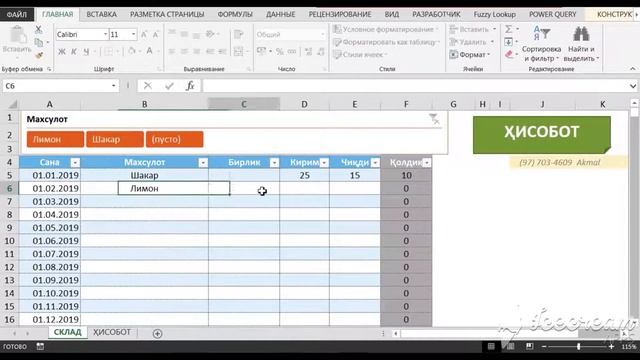The height and width of the screenshot is (360, 640).
Task: Open Условное форматирование menu
Action: pyautogui.click(x=385, y=29)
